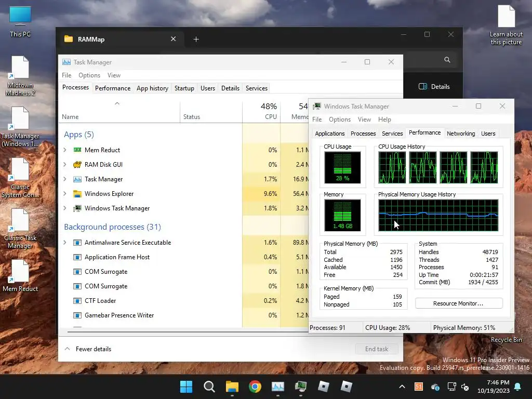
Task: Collapse Task Manager with Fewer details
Action: tap(88, 349)
